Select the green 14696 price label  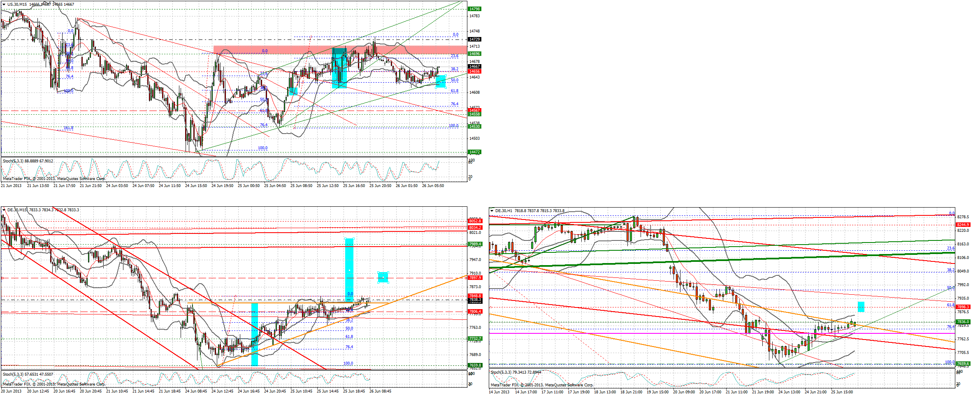475,54
